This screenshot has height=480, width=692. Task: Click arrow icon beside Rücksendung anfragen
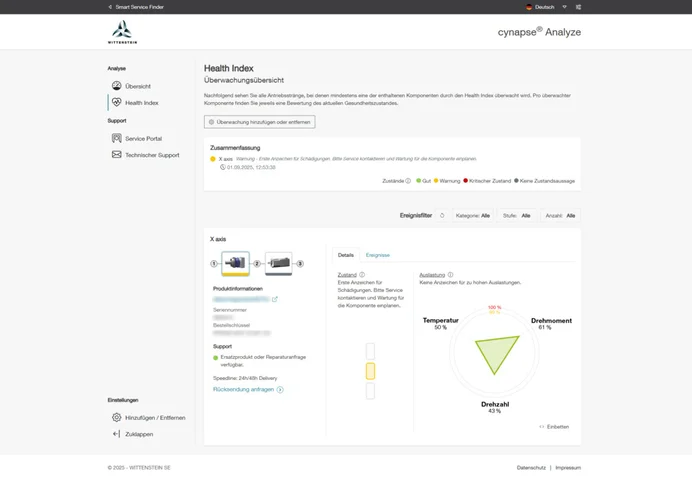[280, 390]
